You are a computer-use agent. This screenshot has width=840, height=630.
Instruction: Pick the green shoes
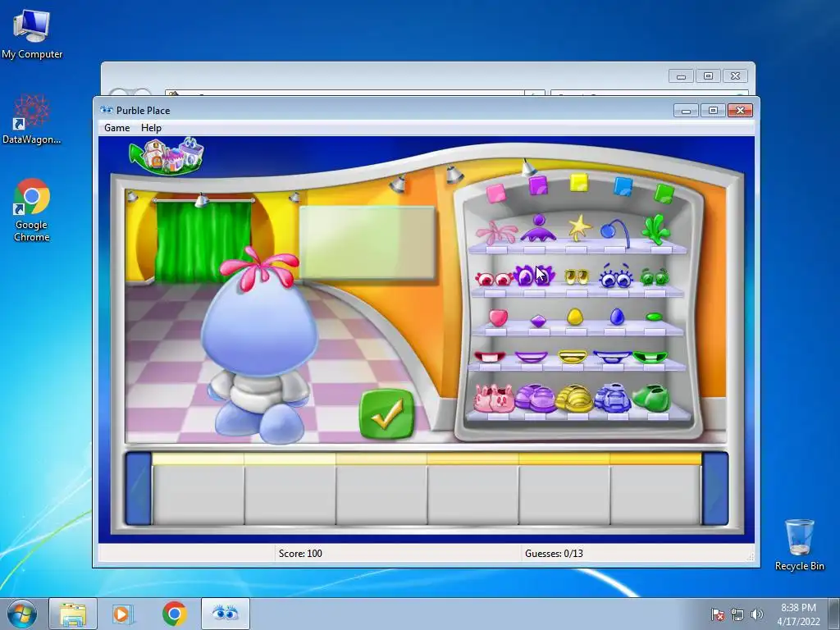pyautogui.click(x=651, y=399)
